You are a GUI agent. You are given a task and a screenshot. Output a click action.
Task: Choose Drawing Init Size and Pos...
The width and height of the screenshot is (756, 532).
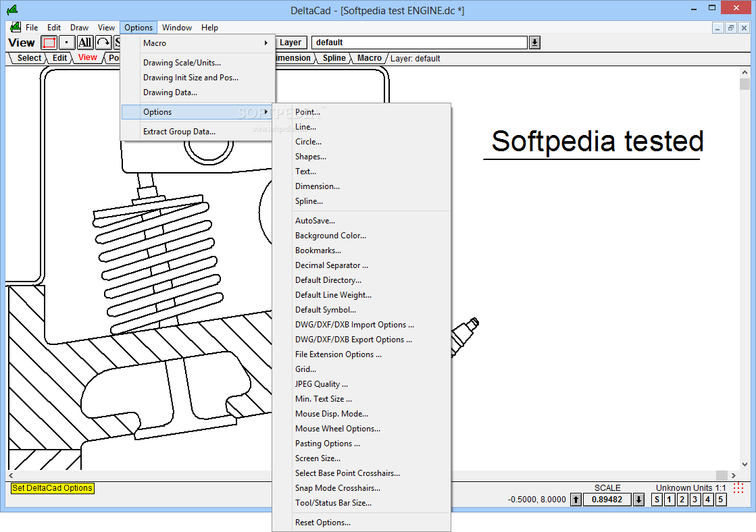click(198, 78)
